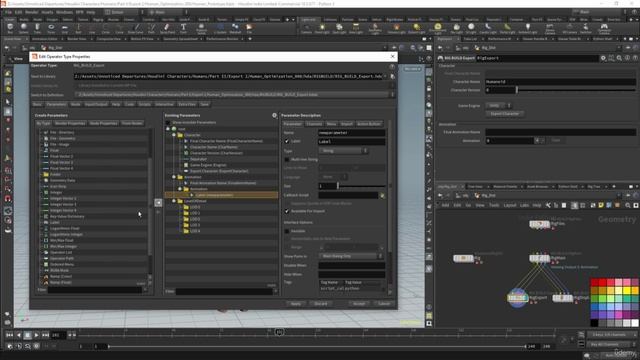
Task: Select the File shelf tool
Action: pos(249,28)
